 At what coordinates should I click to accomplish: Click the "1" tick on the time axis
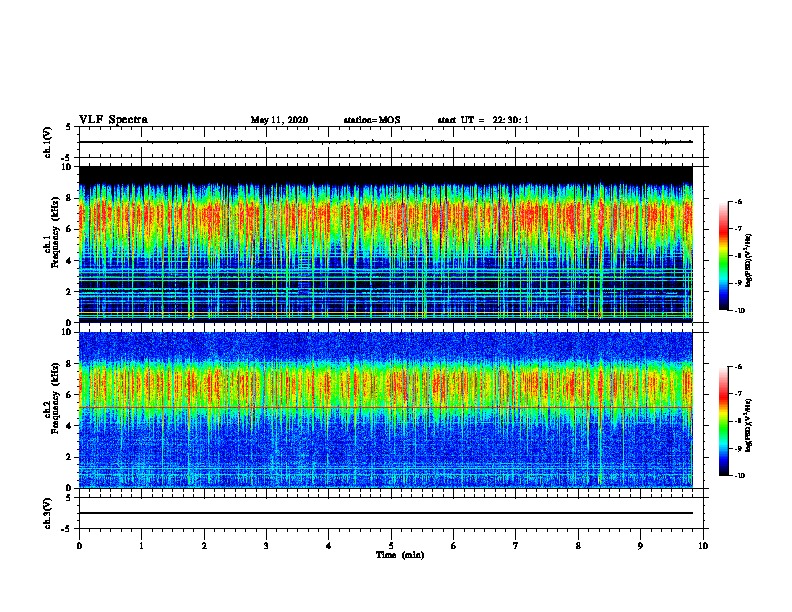click(x=141, y=546)
